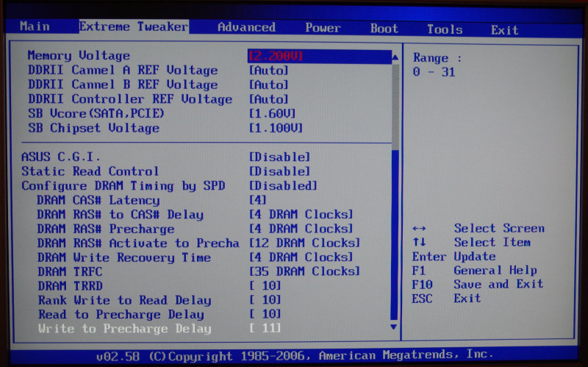The width and height of the screenshot is (588, 367).
Task: Toggle Configure DRAM Timing by SPD
Action: coord(283,186)
